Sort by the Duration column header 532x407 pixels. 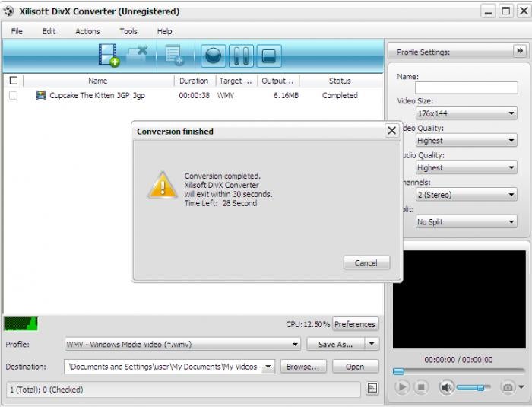point(194,81)
